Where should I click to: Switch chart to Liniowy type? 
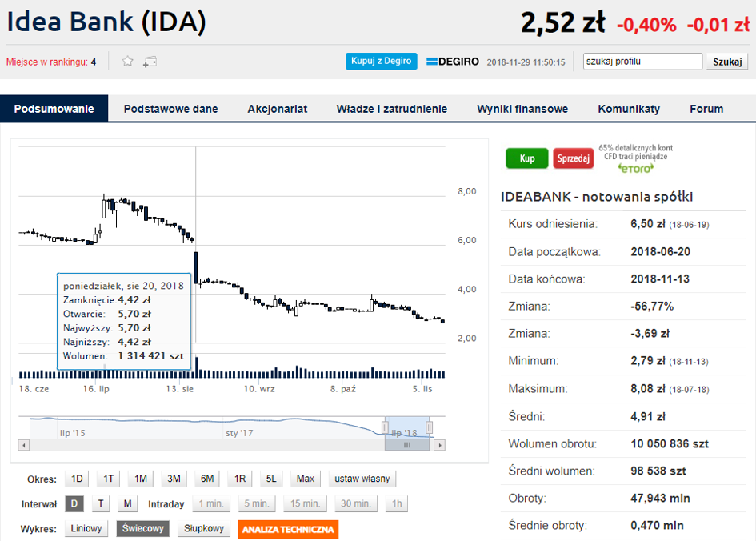86,528
